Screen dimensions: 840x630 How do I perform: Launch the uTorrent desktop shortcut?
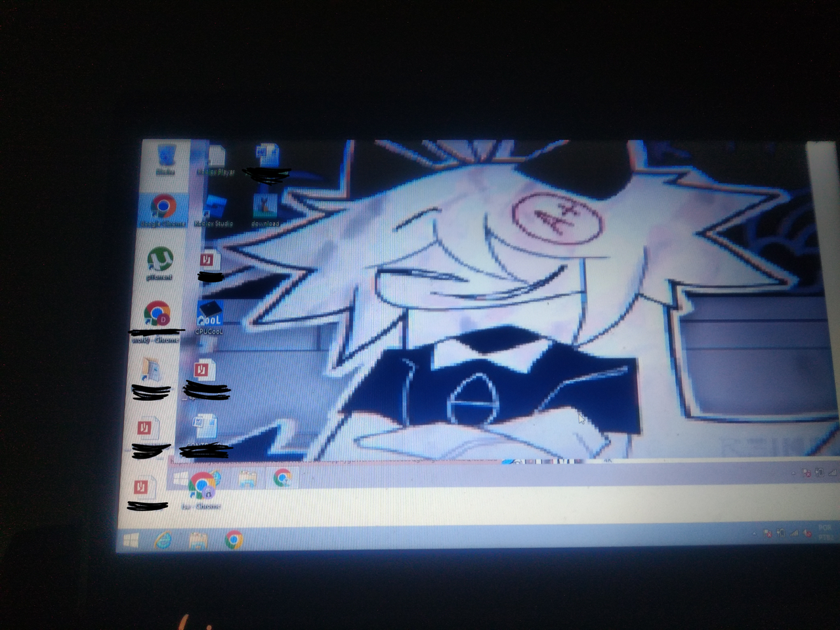pos(159,263)
